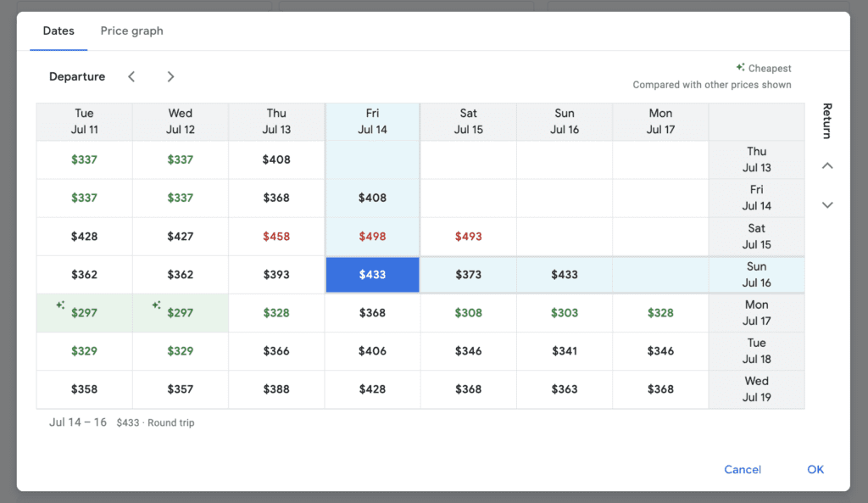The width and height of the screenshot is (868, 503).
Task: Select the Dates tab
Action: coord(58,31)
